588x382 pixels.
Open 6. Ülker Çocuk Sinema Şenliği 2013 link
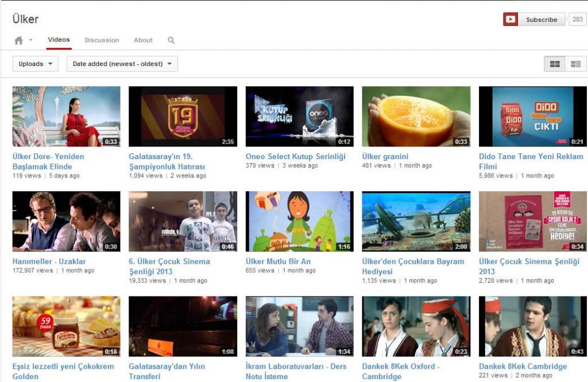pos(169,267)
